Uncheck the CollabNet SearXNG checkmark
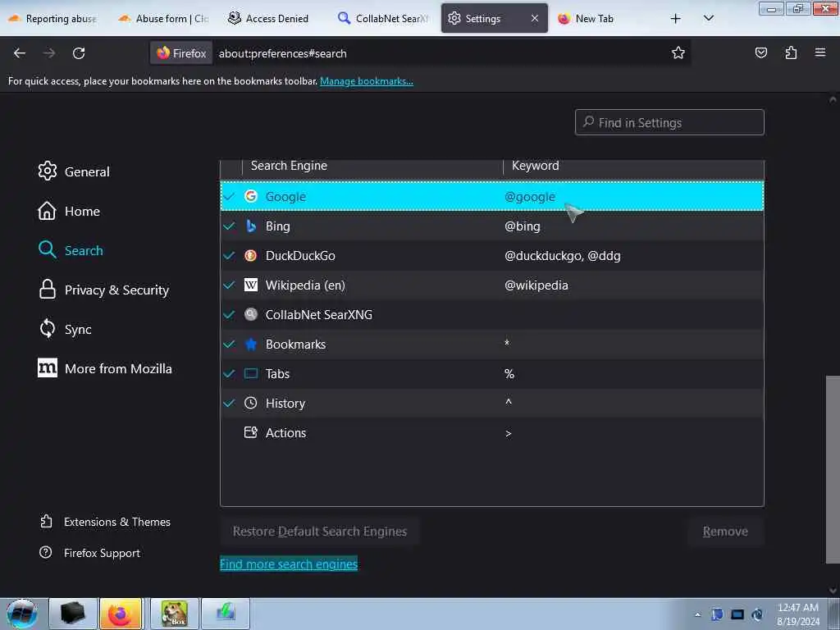The image size is (840, 630). (230, 314)
